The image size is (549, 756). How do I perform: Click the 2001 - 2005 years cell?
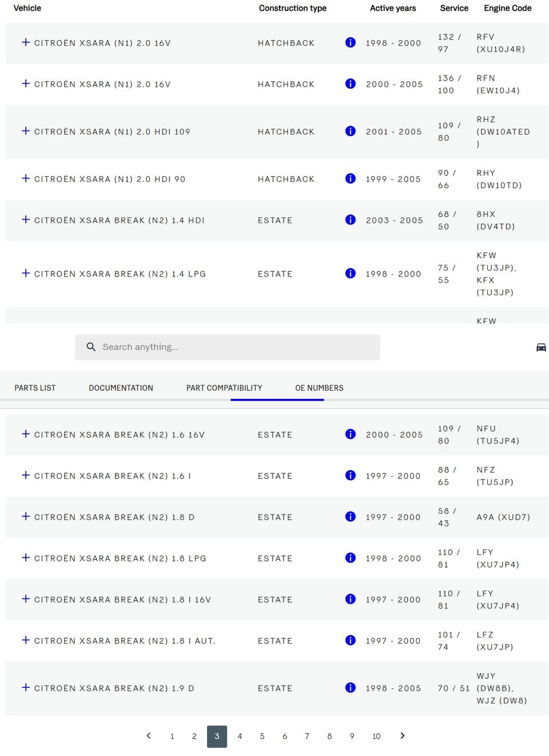coord(394,132)
